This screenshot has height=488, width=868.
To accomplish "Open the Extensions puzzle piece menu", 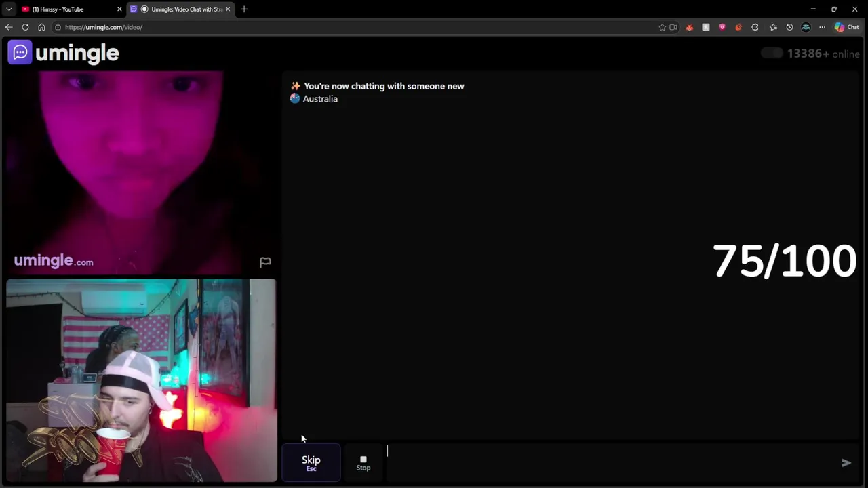I will coord(755,27).
